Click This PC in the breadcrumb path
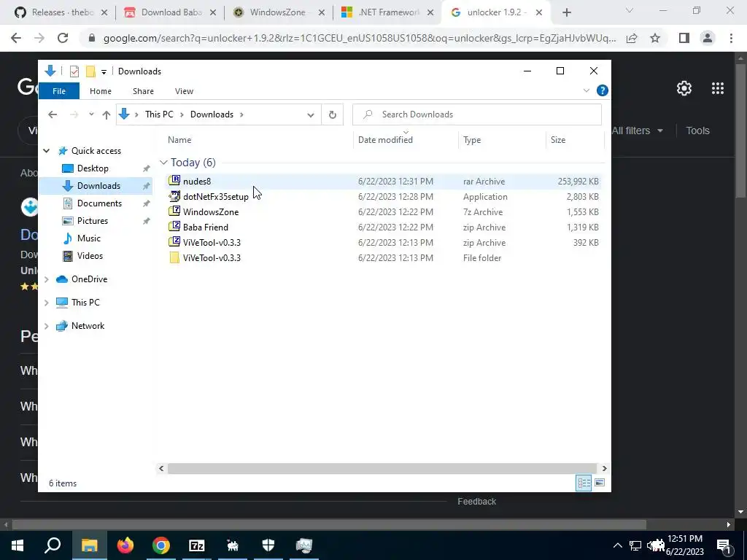 click(159, 114)
